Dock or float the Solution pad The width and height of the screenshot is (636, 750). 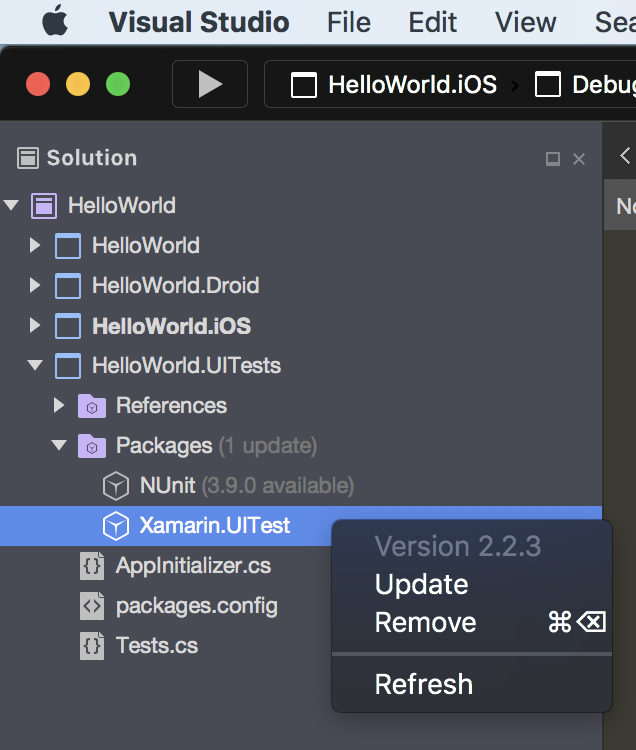[x=553, y=159]
